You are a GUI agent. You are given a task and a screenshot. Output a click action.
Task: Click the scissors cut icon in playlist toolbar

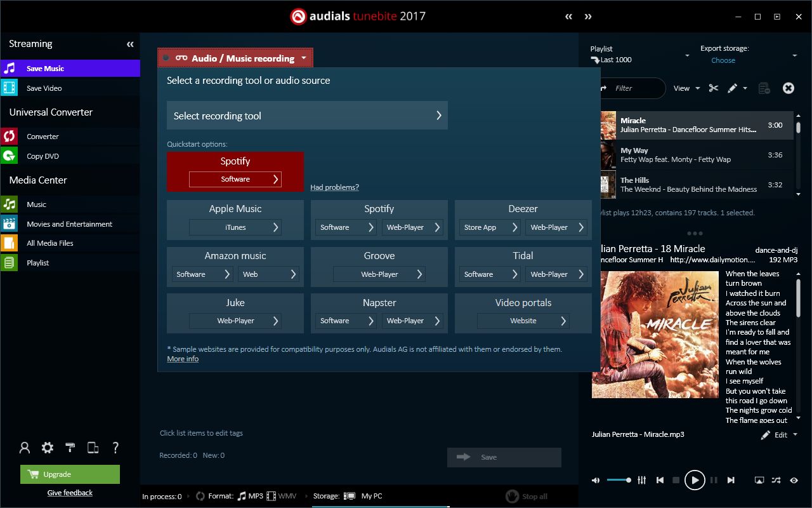click(714, 88)
